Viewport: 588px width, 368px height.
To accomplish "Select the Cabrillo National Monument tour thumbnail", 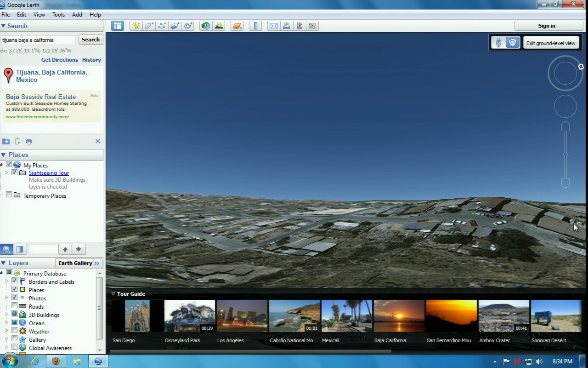I will 294,316.
